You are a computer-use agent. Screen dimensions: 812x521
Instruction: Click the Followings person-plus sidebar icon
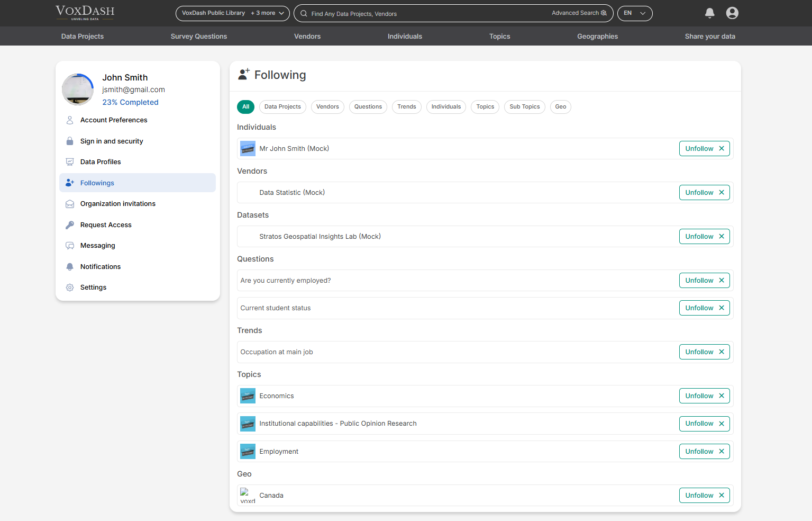coord(70,183)
